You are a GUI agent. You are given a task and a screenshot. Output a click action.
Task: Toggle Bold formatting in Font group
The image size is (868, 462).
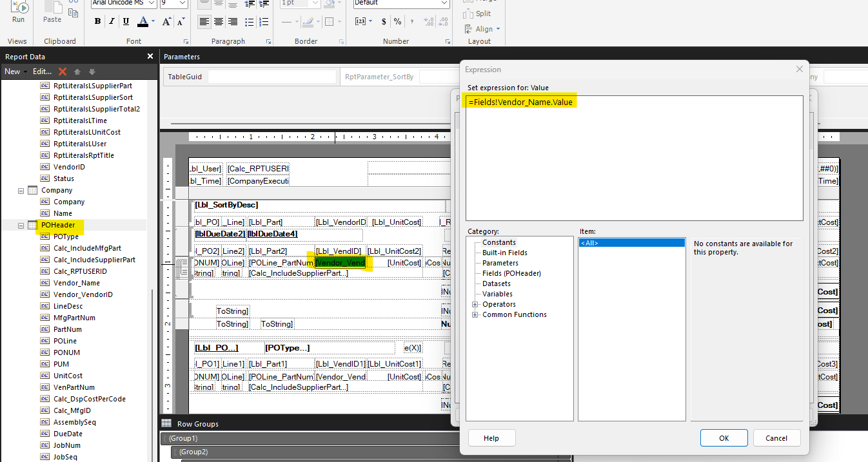[x=97, y=21]
